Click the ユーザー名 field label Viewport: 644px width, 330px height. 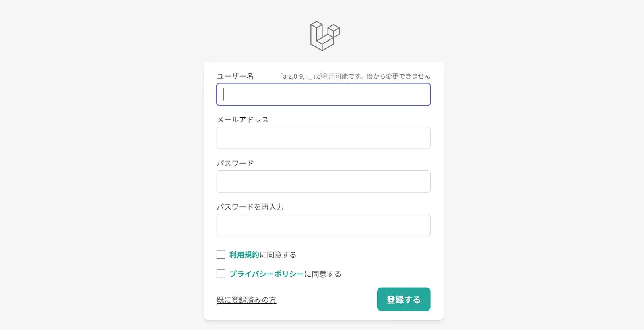pos(235,76)
